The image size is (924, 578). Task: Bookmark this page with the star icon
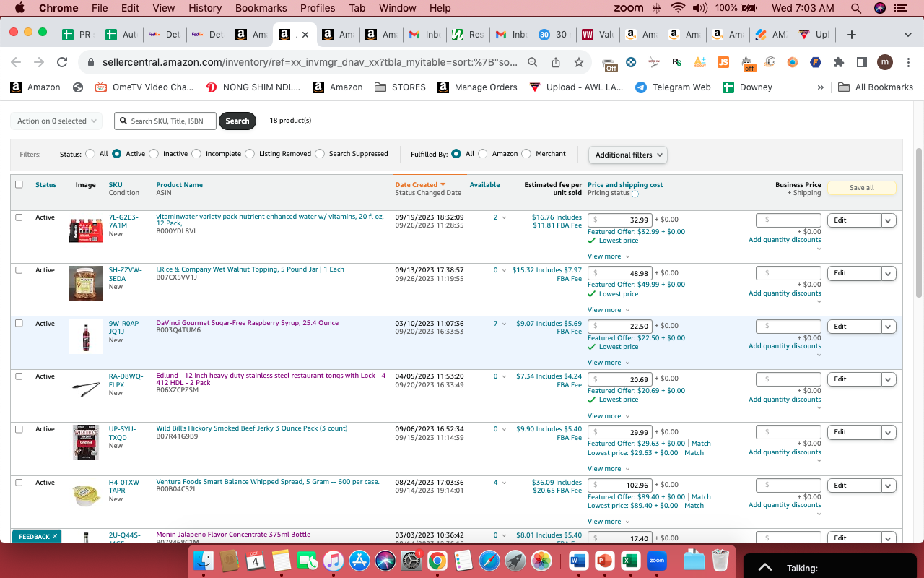pyautogui.click(x=579, y=62)
